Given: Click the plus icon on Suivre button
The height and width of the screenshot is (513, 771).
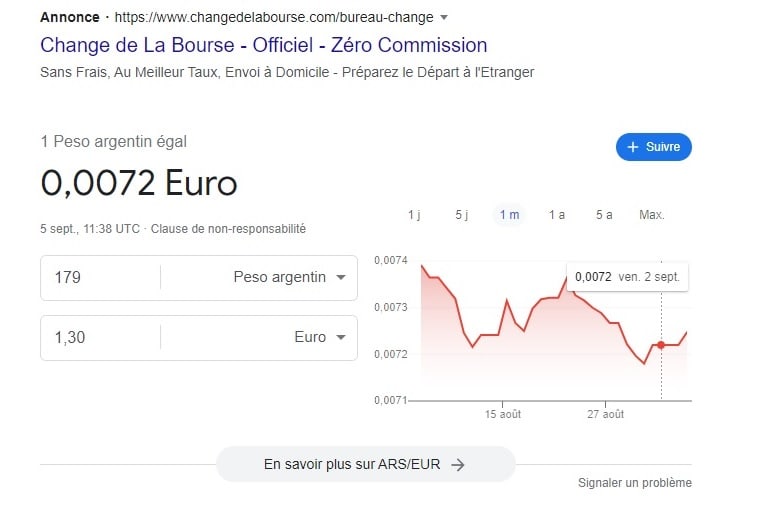Looking at the screenshot, I should click(632, 147).
